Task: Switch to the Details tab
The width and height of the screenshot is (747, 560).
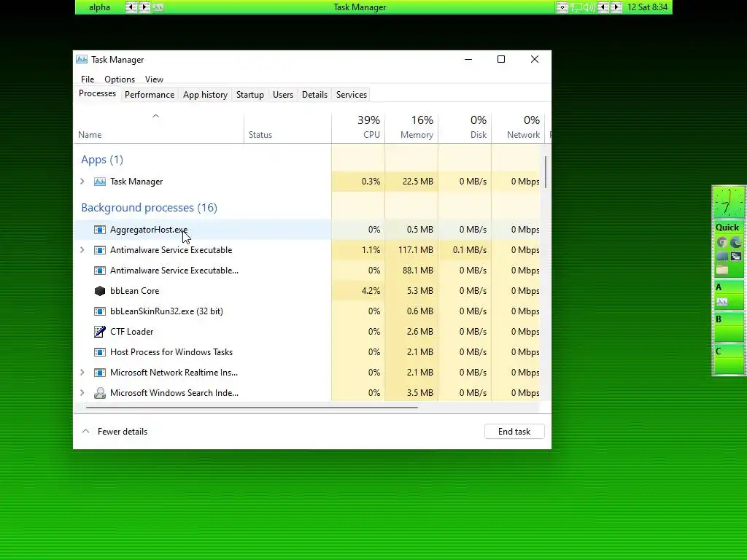Action: pos(315,95)
